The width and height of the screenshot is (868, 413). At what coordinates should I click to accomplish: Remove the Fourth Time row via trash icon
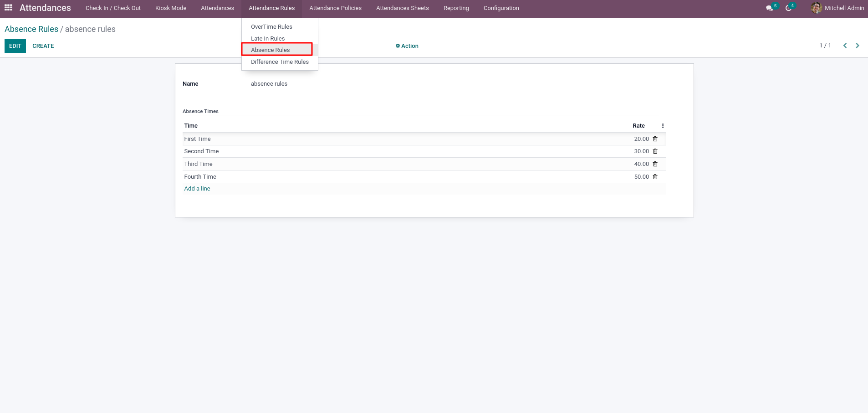[x=655, y=177]
